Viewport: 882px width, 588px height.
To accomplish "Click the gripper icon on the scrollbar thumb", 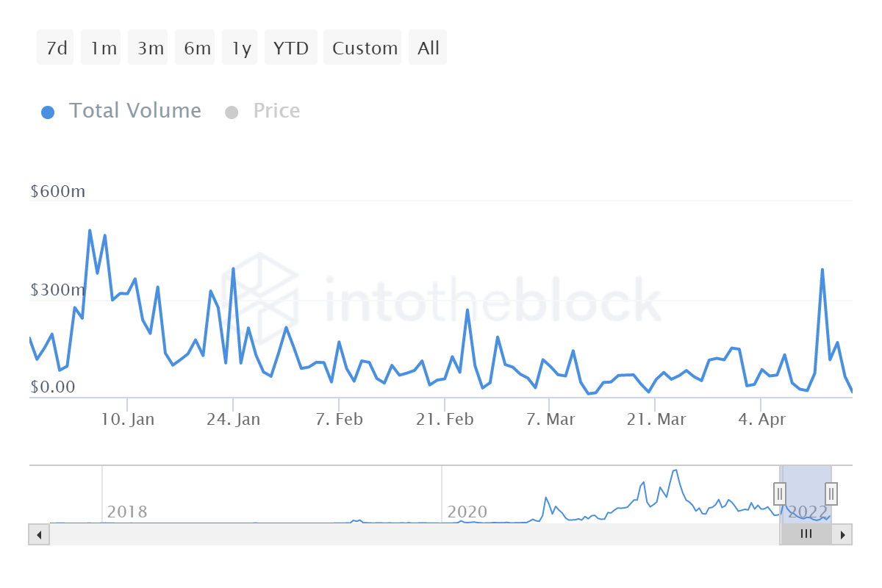I will [x=806, y=534].
